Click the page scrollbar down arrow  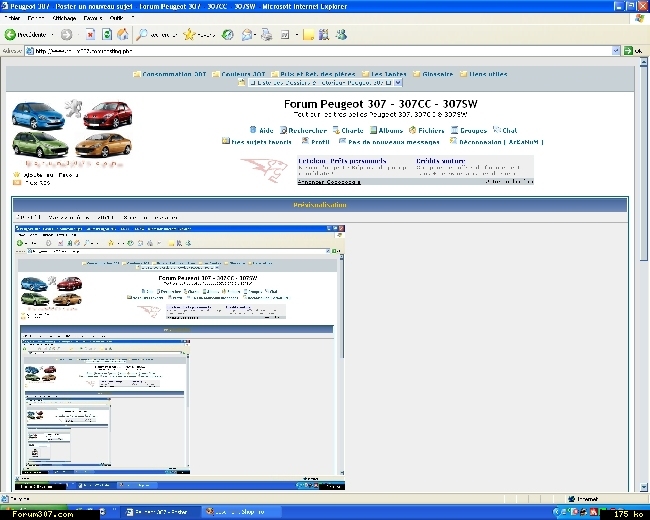[x=643, y=487]
